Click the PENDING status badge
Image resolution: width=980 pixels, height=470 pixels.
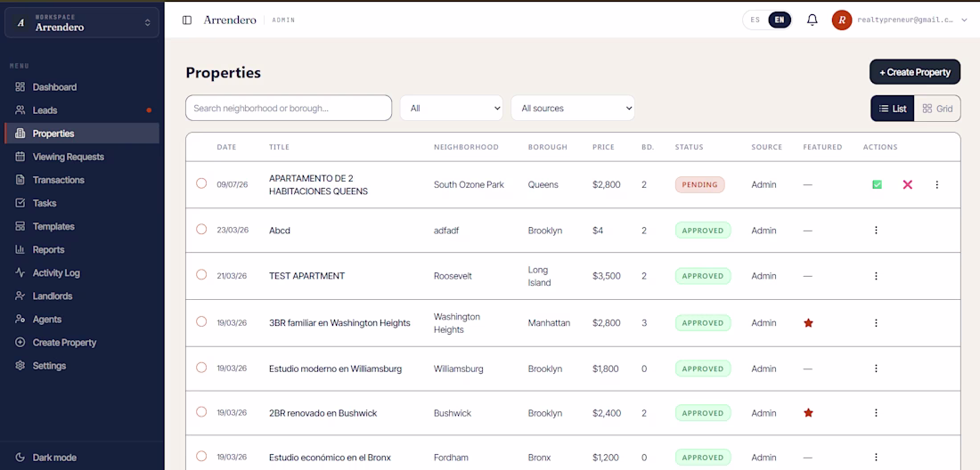(699, 185)
